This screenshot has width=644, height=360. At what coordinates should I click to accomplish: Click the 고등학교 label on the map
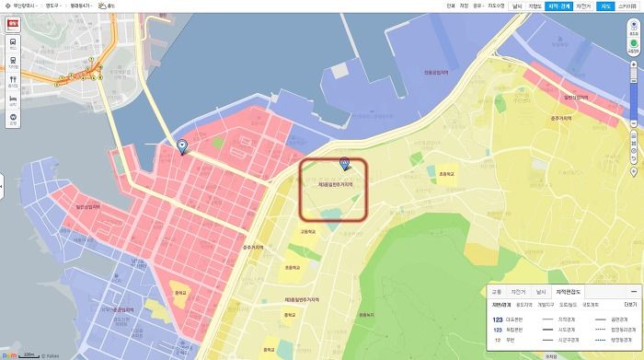308,232
